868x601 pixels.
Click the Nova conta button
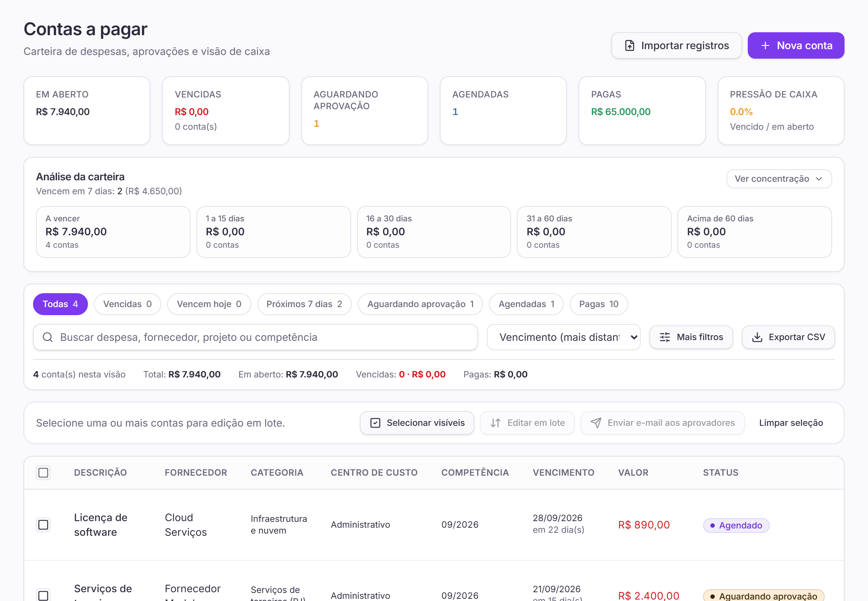796,45
